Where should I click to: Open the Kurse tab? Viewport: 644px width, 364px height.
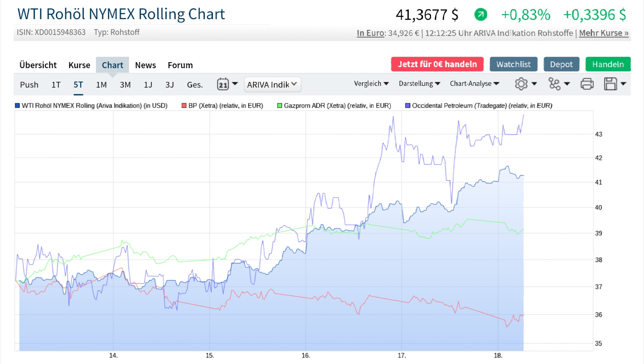(79, 65)
